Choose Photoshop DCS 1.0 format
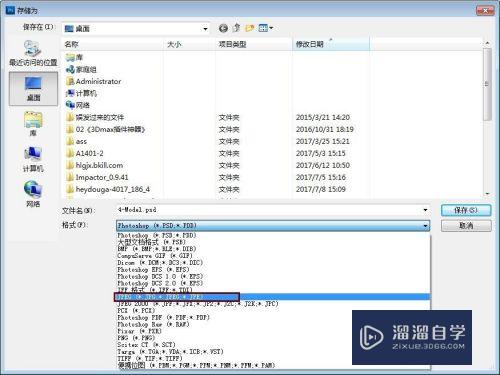 (x=273, y=276)
